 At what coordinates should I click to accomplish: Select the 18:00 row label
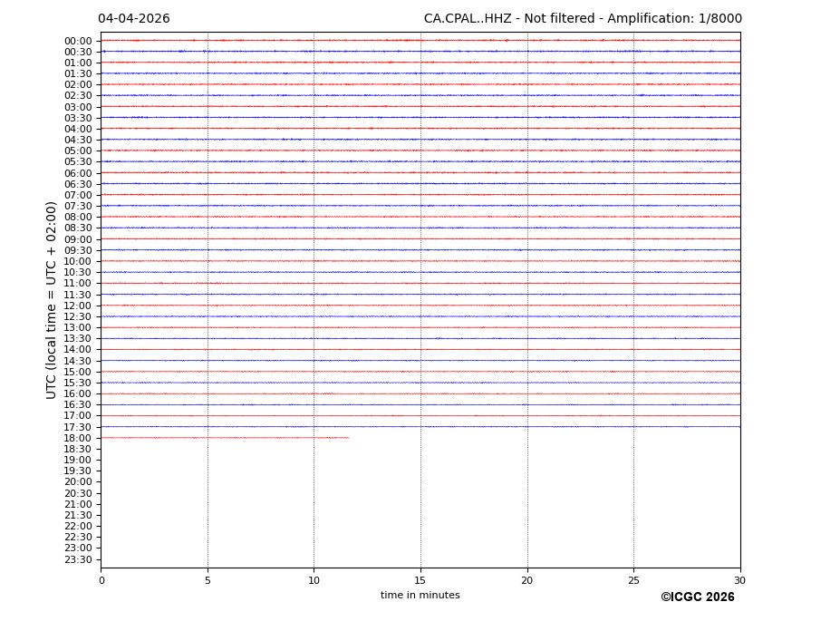click(78, 438)
